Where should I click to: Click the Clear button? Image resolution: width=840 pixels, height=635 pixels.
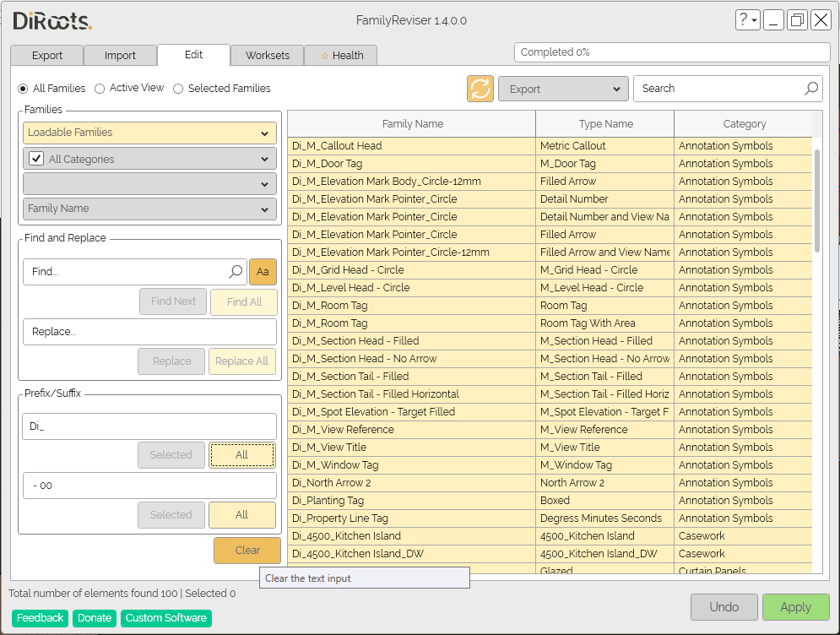(x=247, y=551)
